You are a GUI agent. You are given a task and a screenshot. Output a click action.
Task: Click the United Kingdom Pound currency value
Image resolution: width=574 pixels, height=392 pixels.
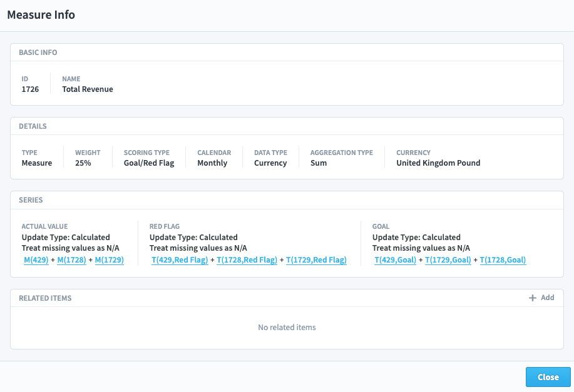pyautogui.click(x=438, y=163)
